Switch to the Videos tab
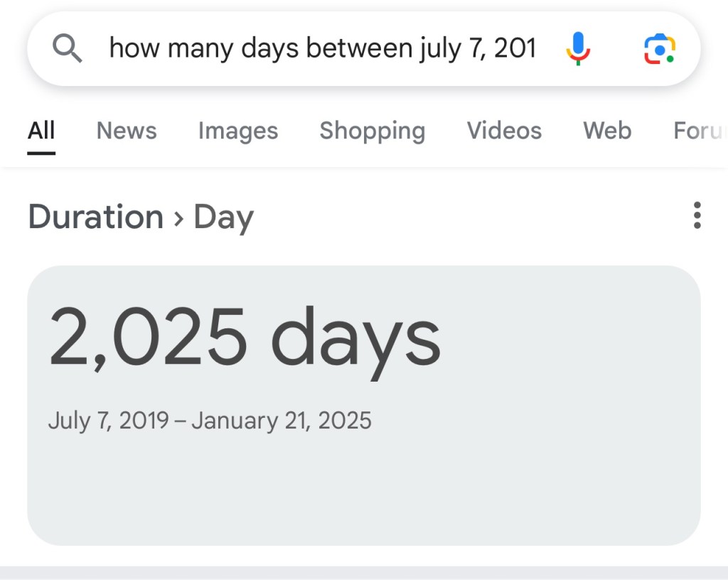Screen dimensions: 728x582 tap(504, 131)
